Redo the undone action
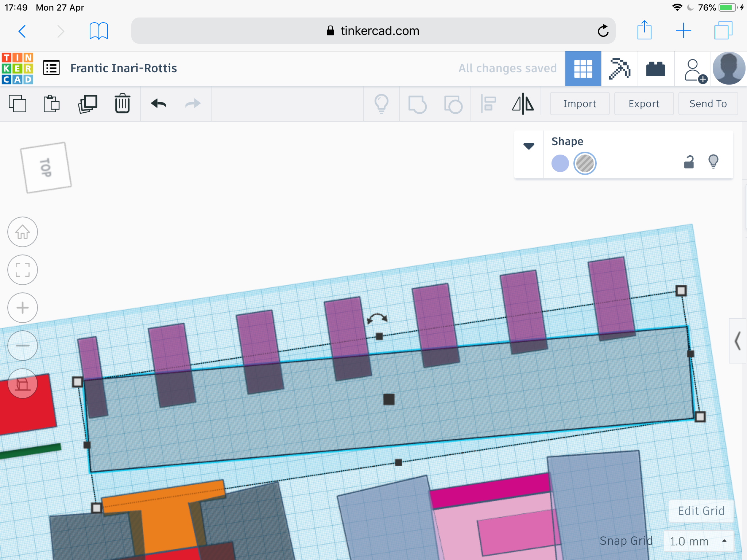The width and height of the screenshot is (747, 560). (x=193, y=104)
